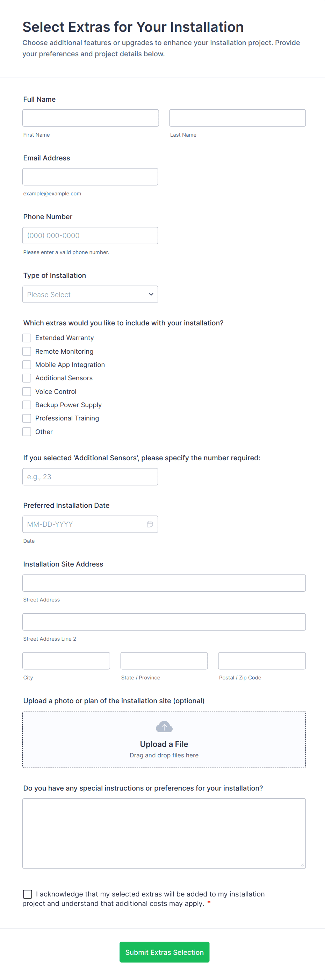Select the Street Address Line 2 field

pos(164,622)
